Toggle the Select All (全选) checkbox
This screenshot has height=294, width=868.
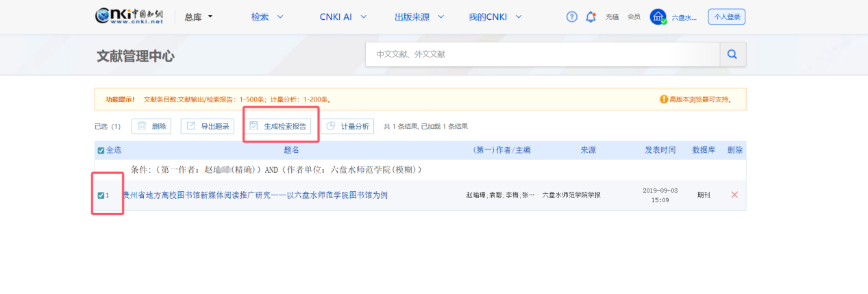[x=101, y=151]
